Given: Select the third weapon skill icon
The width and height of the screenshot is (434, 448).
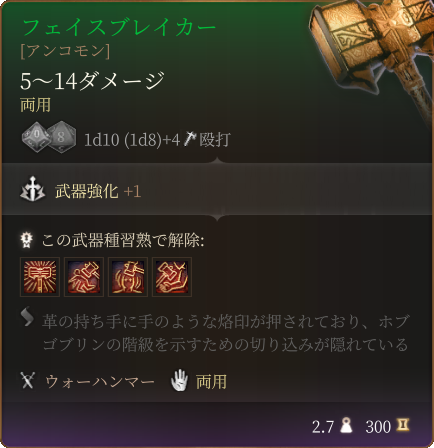Looking at the screenshot, I should point(128,277).
